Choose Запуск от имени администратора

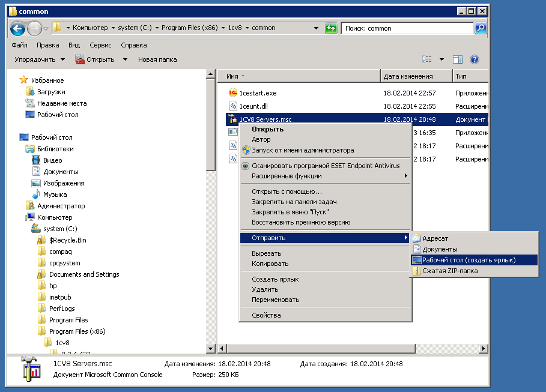click(x=325, y=150)
